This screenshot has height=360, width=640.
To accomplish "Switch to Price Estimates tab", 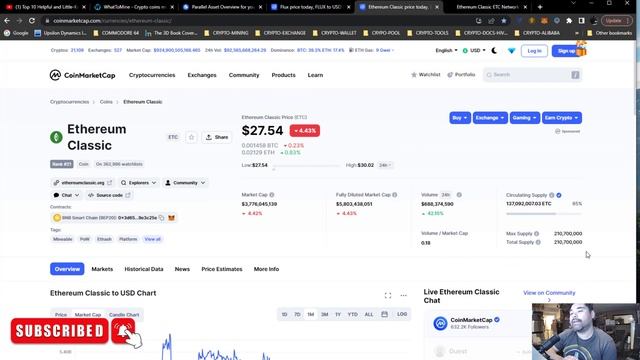I will (x=222, y=269).
